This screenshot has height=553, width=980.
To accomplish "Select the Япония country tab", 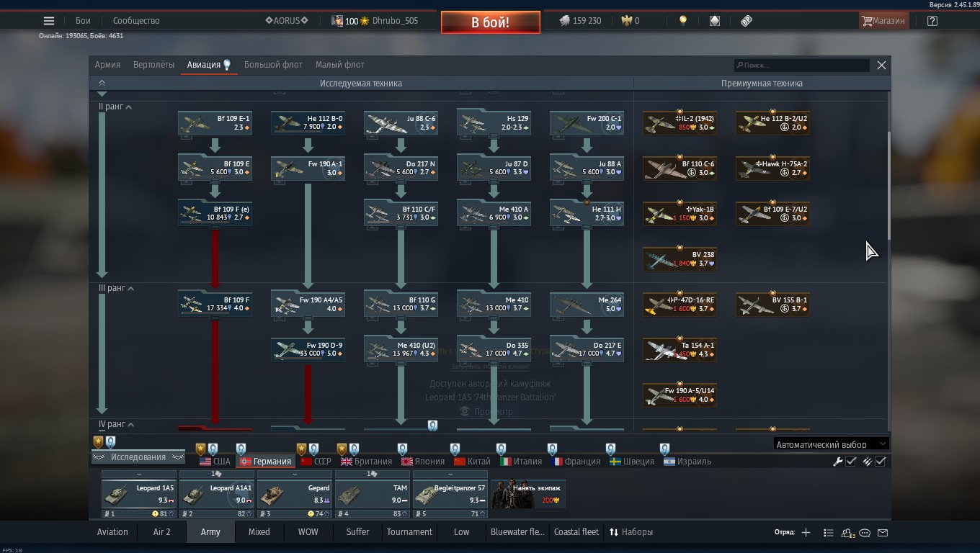I will pyautogui.click(x=423, y=462).
